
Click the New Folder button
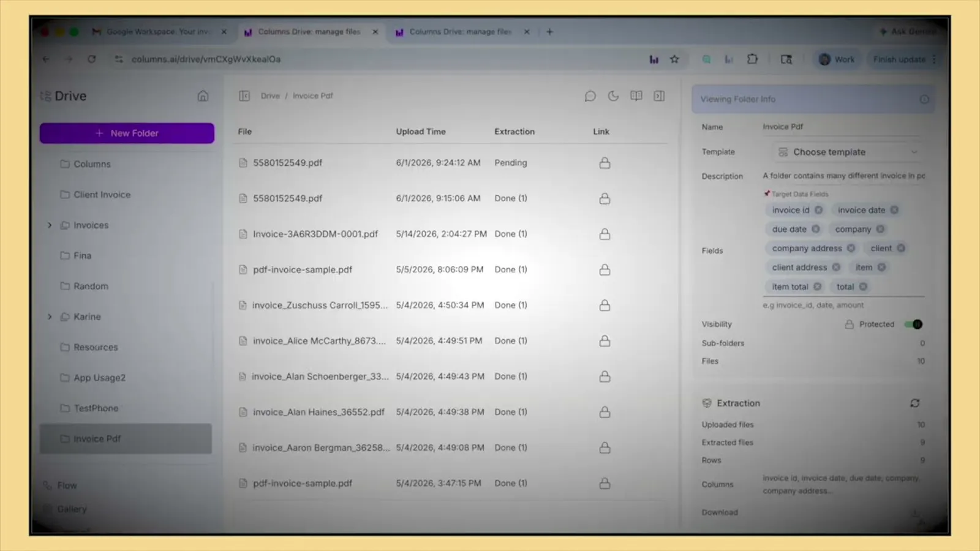(x=127, y=133)
